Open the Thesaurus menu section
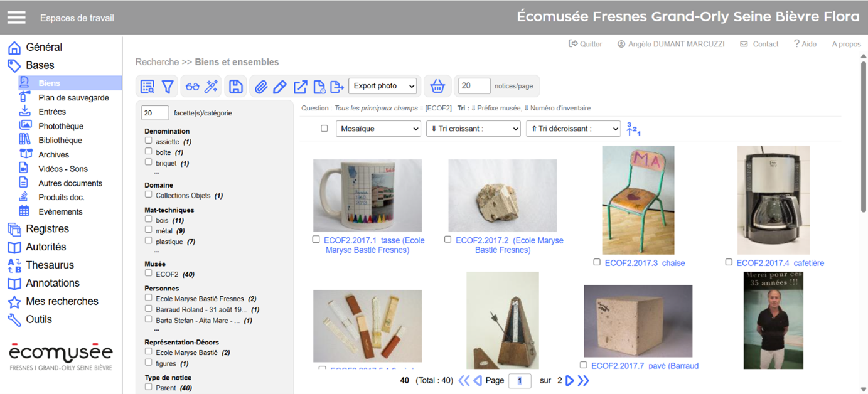 (50, 265)
